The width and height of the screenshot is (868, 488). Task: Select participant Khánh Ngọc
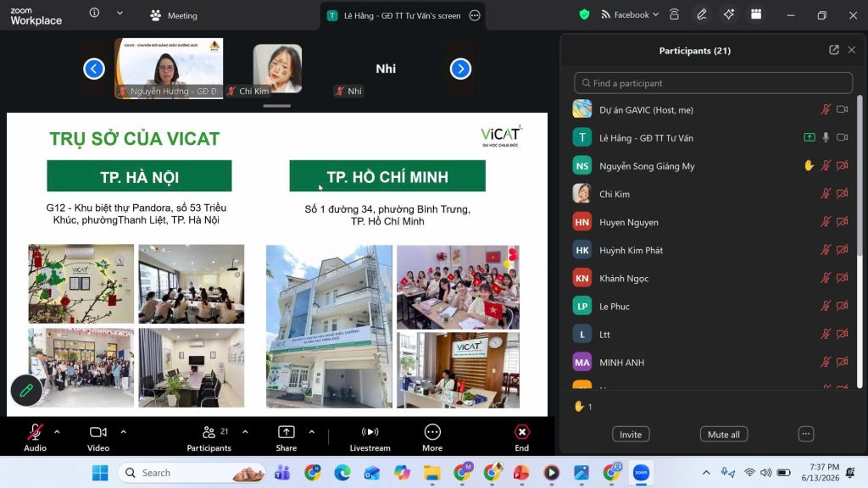(711, 278)
